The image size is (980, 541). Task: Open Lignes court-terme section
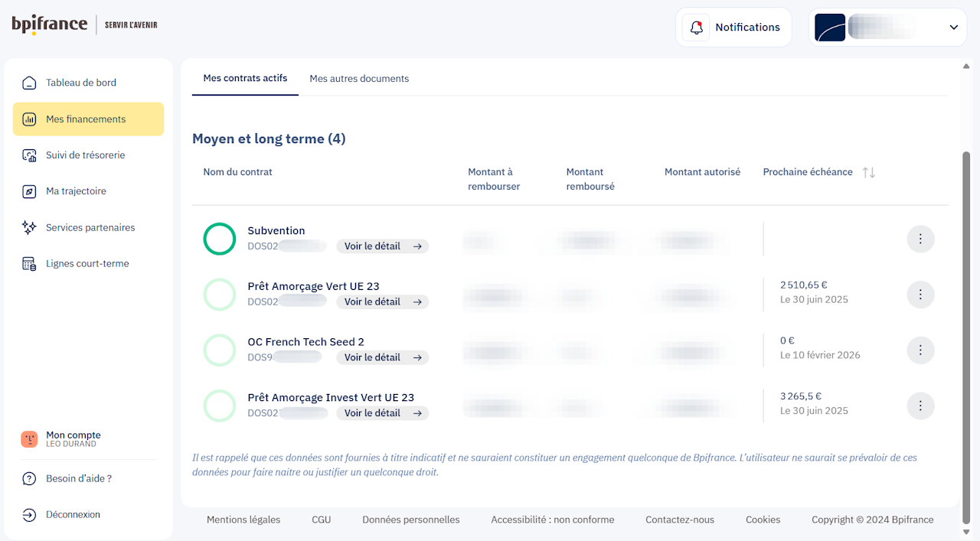[x=87, y=264]
